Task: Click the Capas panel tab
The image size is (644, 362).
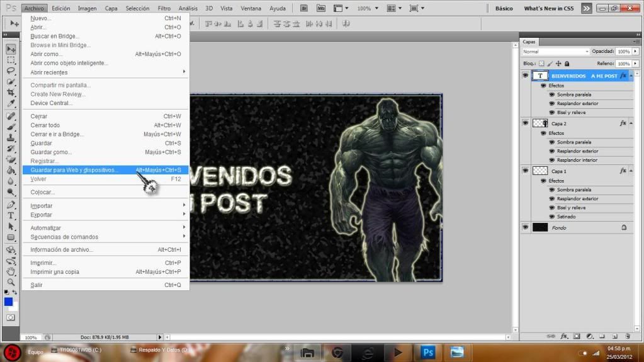Action: pos(529,42)
